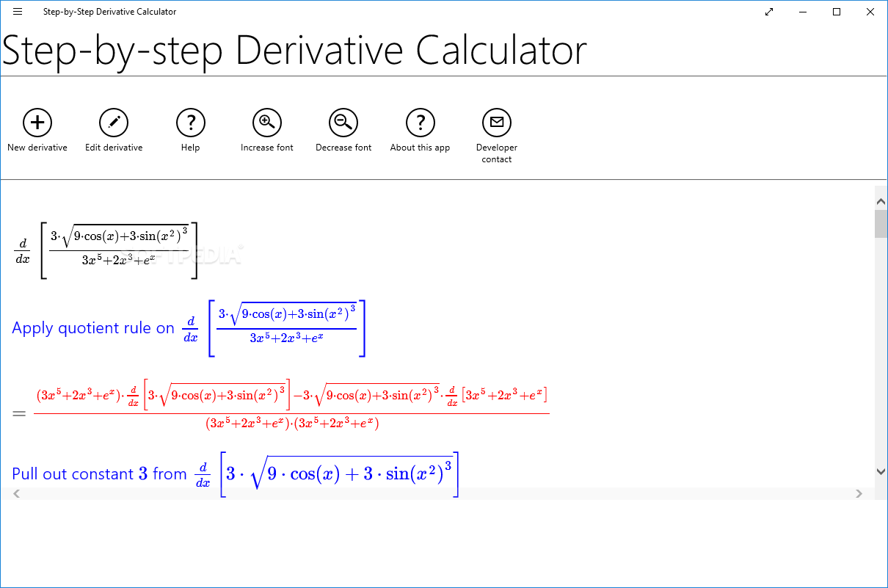Click the 'Step-by-Step Derivative Calculator' title bar text

tap(110, 12)
